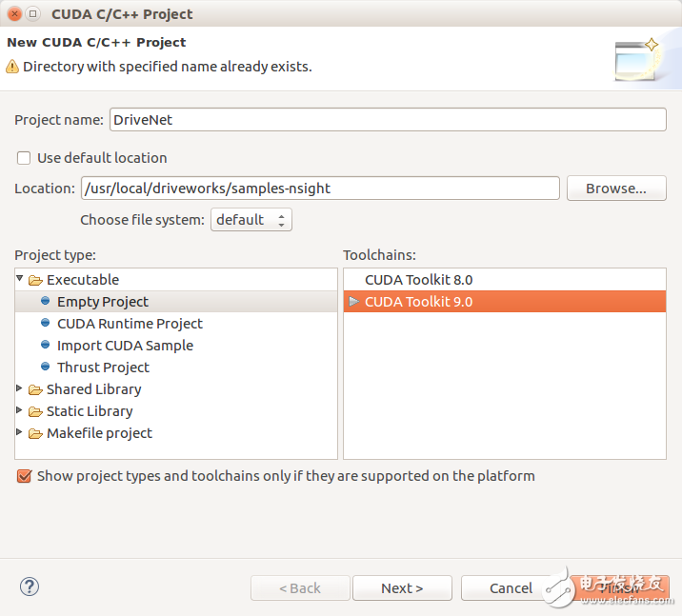
Task: Collapse the Executable tree node
Action: [20, 278]
